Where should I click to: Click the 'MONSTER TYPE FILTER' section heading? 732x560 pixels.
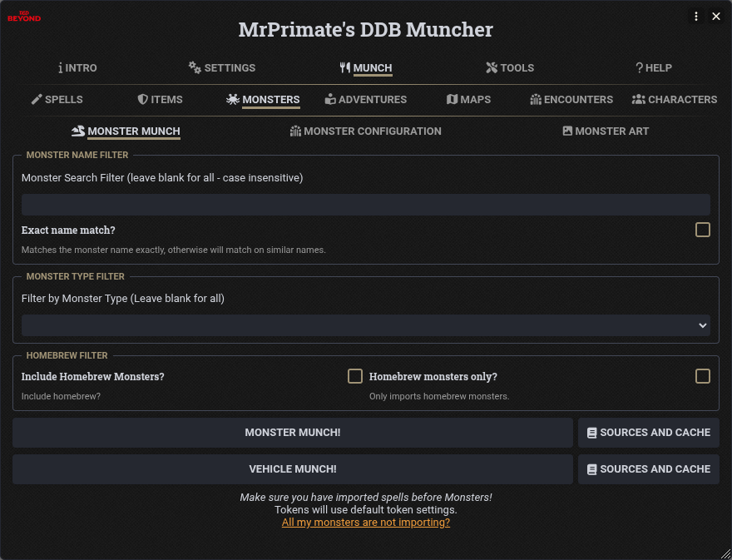(75, 276)
